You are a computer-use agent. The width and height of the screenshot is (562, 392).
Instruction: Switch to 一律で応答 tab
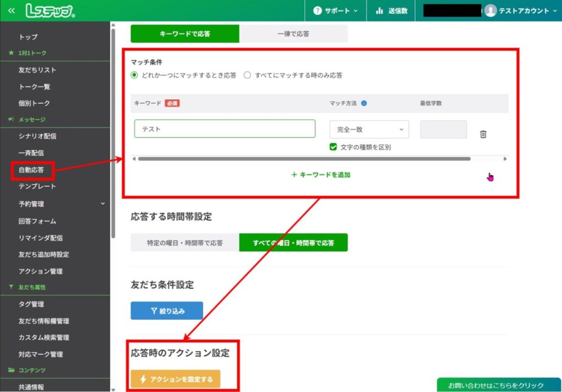(x=293, y=33)
